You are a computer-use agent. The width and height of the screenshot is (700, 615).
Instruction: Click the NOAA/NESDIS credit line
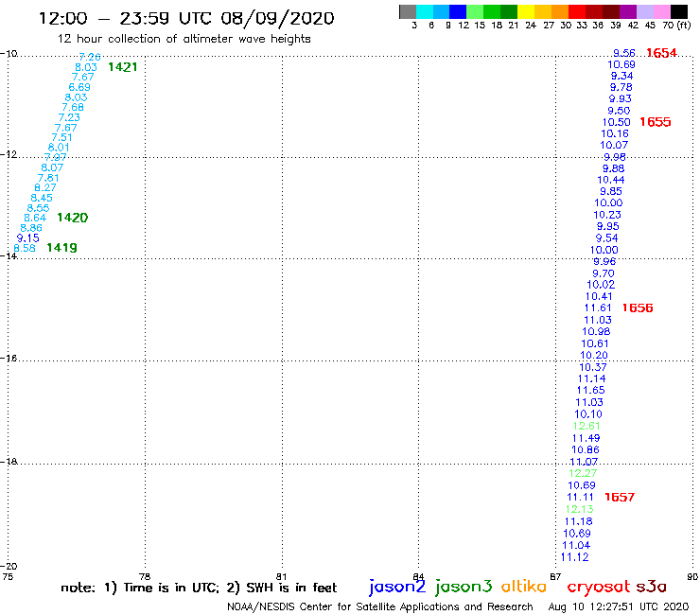tap(380, 606)
